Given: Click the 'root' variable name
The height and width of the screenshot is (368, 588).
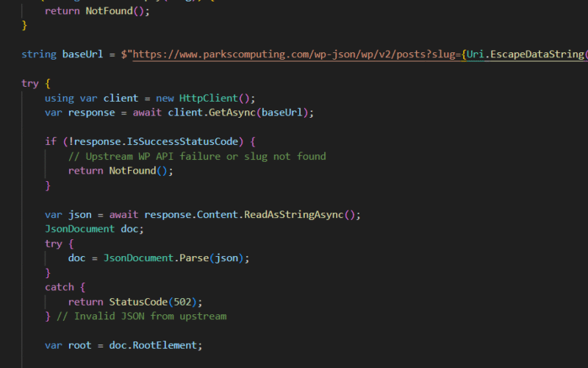Looking at the screenshot, I should (x=79, y=345).
